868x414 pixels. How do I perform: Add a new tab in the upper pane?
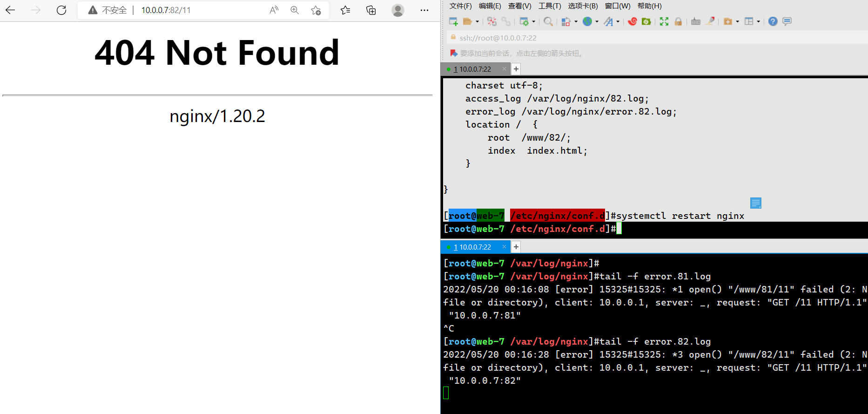click(x=516, y=69)
